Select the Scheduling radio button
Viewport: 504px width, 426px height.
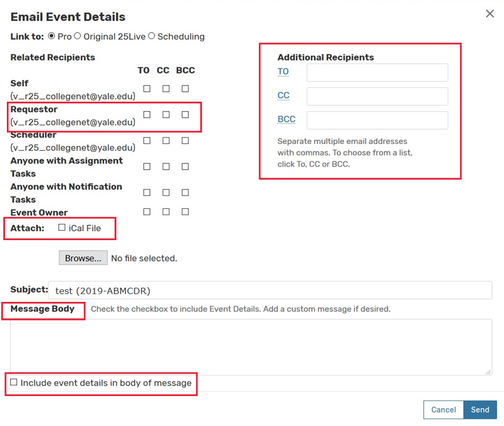pyautogui.click(x=151, y=36)
